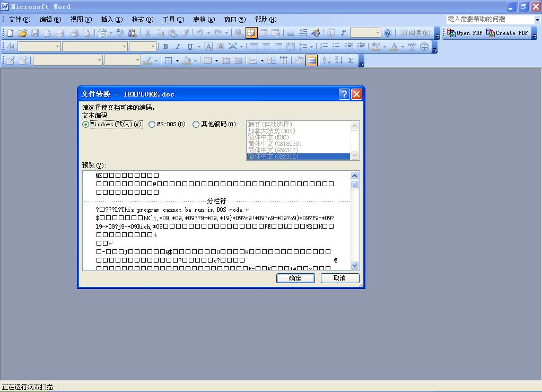Click the Merge Cells icon

tap(226, 60)
